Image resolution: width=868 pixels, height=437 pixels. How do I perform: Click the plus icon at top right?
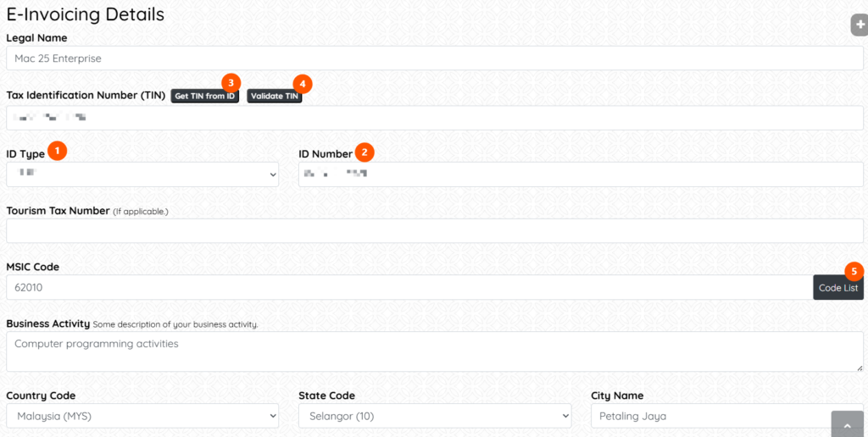(x=860, y=25)
